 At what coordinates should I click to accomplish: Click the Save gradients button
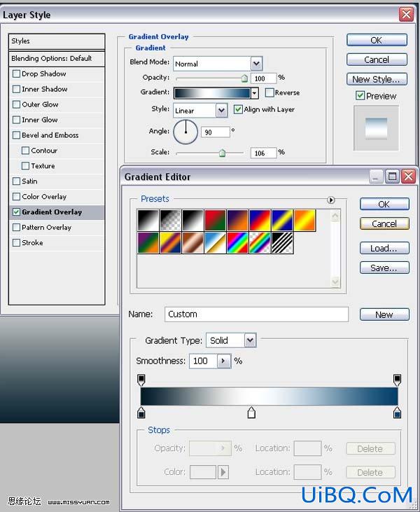[384, 268]
